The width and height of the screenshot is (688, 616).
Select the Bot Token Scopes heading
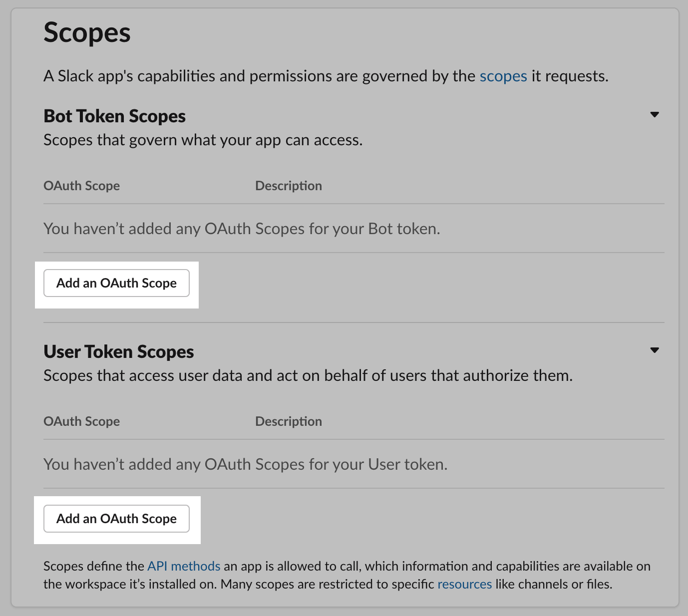114,116
